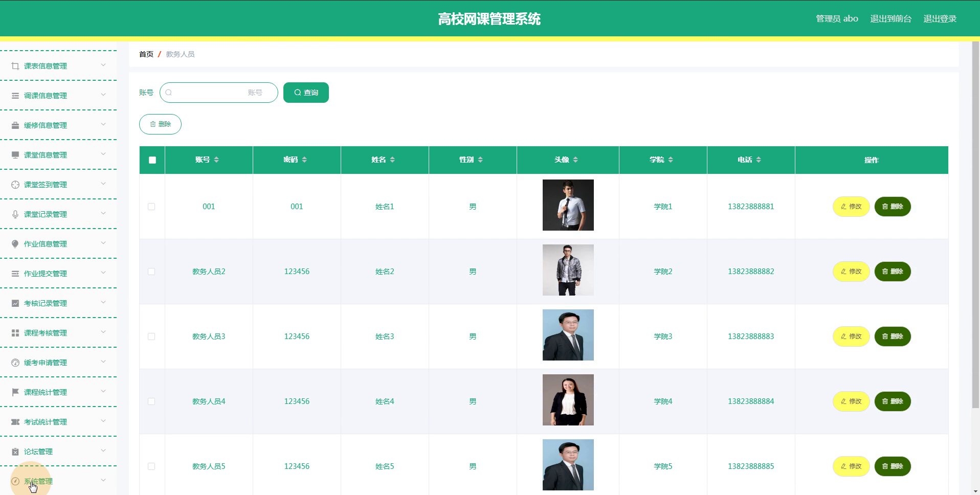Expand 调课信息管理 using its chevron
The height and width of the screenshot is (495, 980).
point(103,95)
